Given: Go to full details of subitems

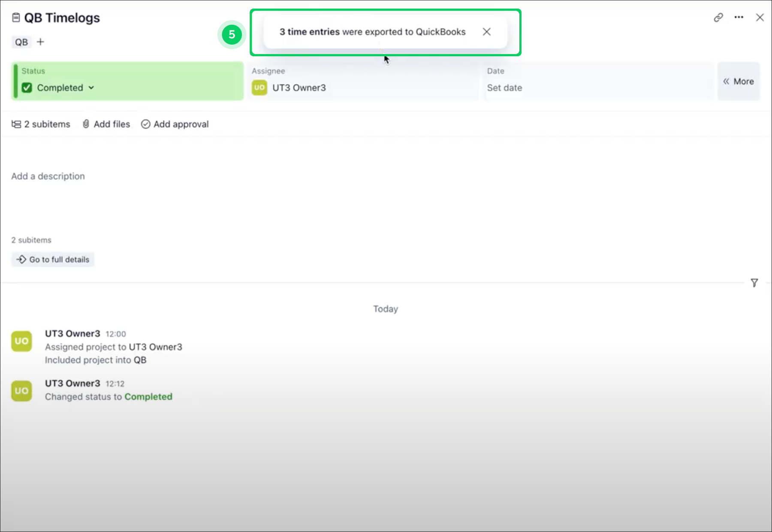Looking at the screenshot, I should (x=53, y=260).
